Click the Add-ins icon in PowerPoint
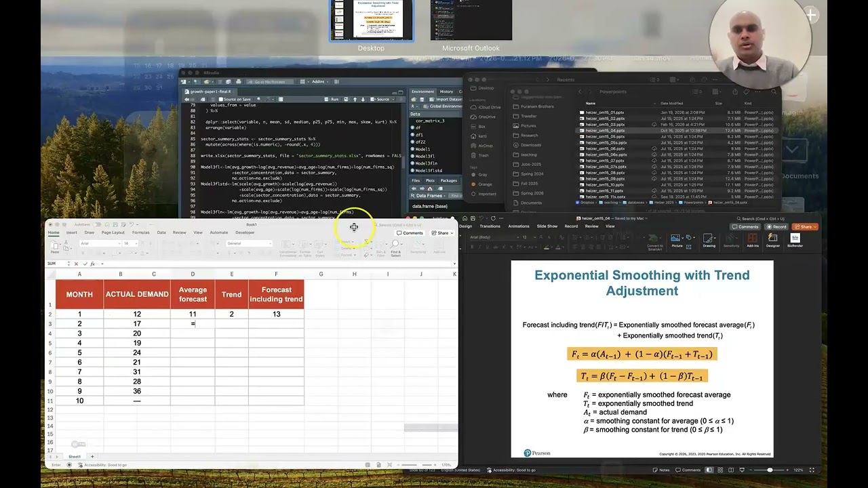Screen dimensions: 868x488 tap(753, 241)
